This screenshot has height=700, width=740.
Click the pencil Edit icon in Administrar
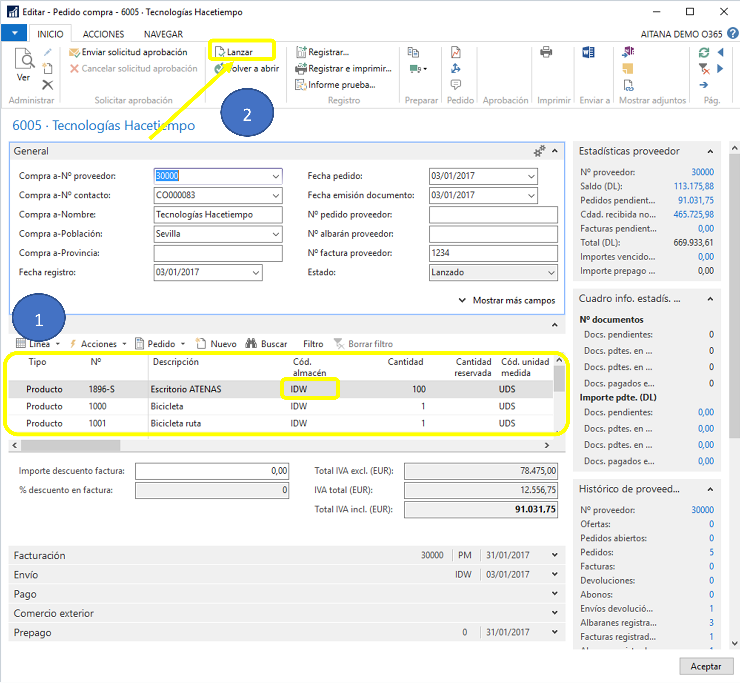point(47,52)
